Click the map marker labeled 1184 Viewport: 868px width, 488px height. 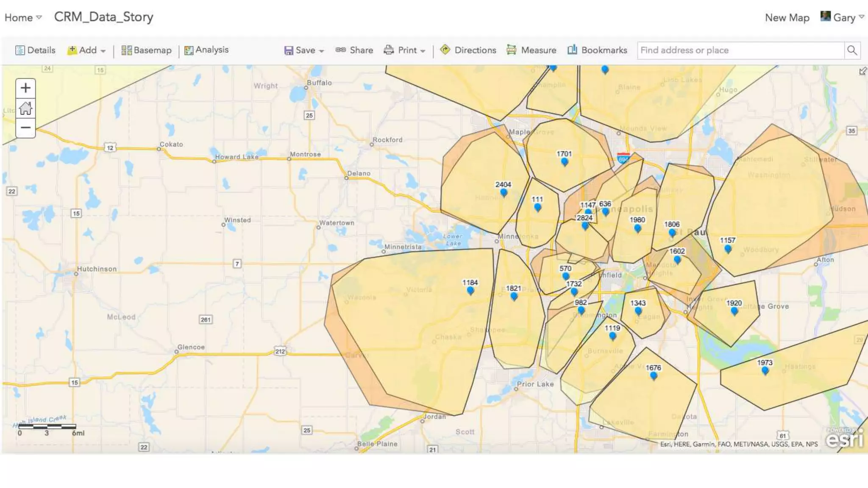coord(470,290)
